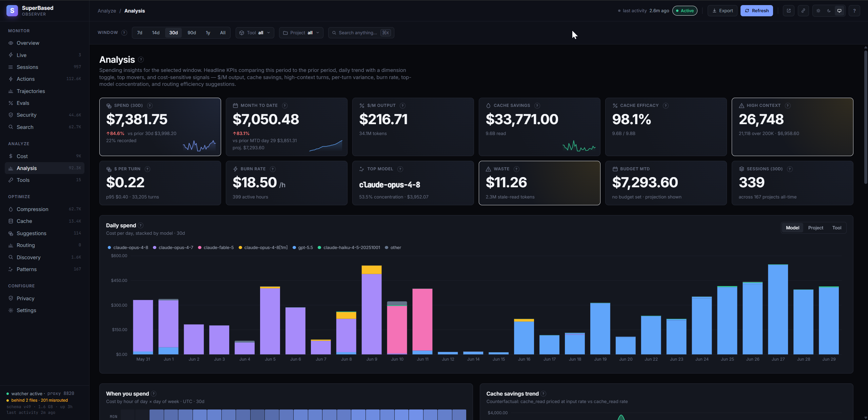868x420 pixels.
Task: Click the SuperBased logo icon
Action: coord(12,11)
